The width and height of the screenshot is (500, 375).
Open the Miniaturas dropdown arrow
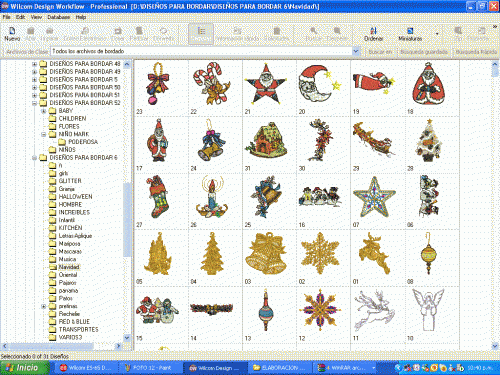click(x=437, y=34)
